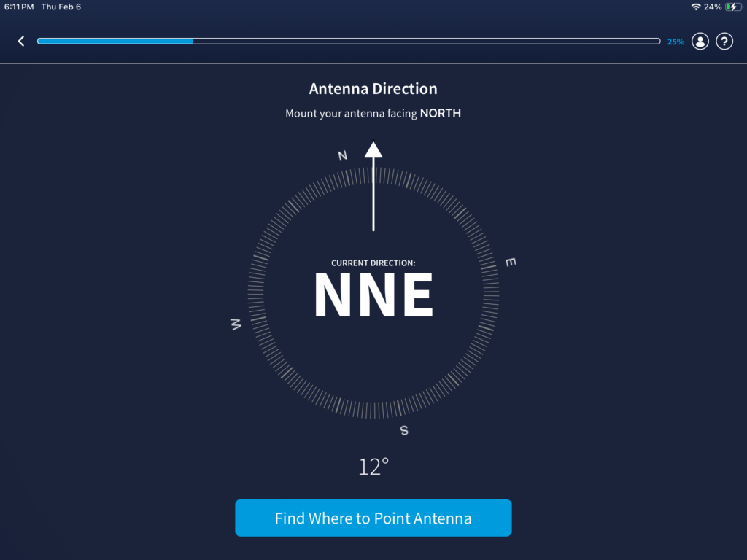The image size is (747, 560).
Task: Tap the W marker on compass
Action: click(236, 324)
